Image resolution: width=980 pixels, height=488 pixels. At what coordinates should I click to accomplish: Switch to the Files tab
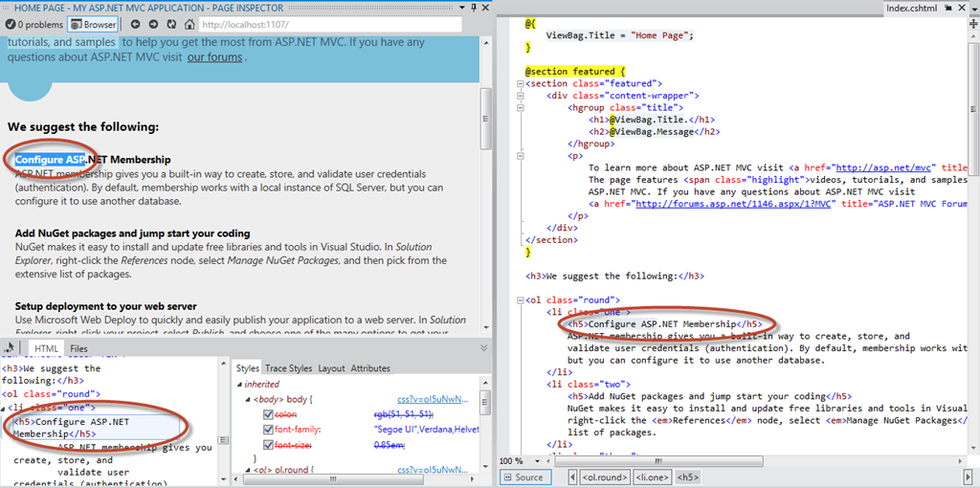point(78,349)
